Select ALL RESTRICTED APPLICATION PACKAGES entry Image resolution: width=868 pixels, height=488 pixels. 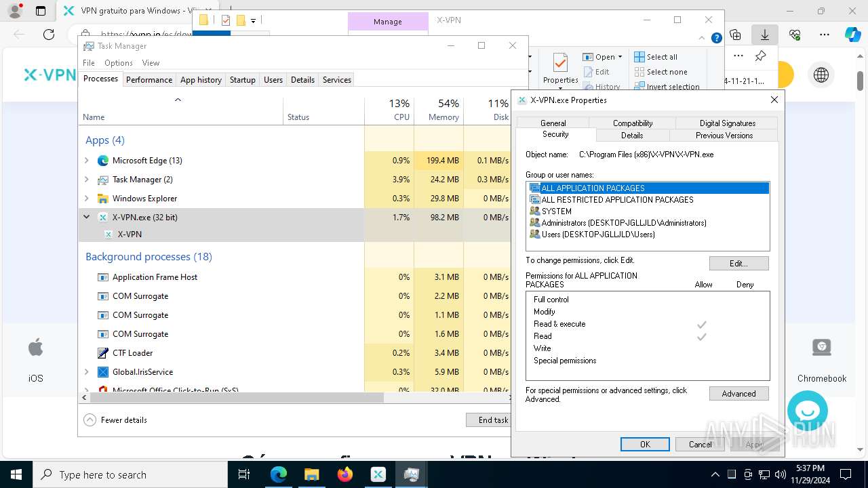[617, 200]
